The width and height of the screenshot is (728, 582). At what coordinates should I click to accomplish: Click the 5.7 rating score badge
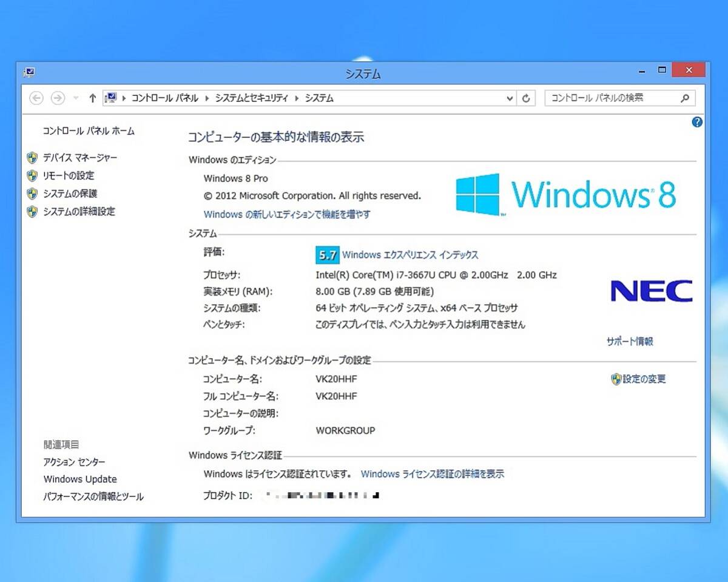pyautogui.click(x=328, y=255)
